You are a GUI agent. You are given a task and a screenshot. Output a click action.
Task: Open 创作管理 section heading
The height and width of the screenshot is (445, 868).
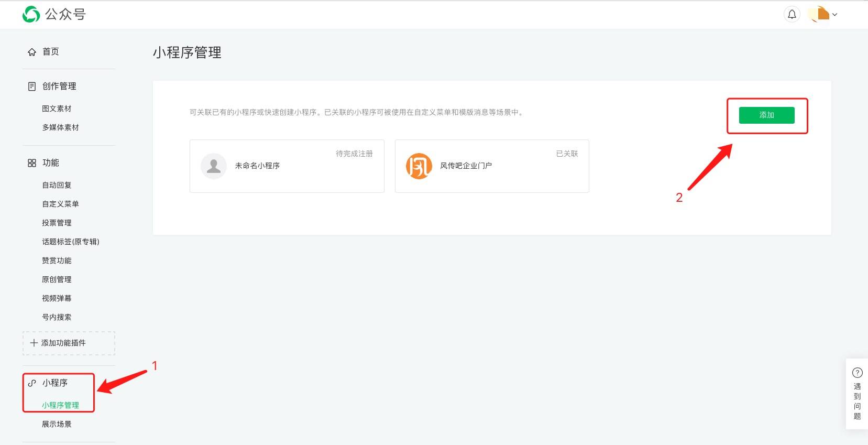(x=59, y=86)
